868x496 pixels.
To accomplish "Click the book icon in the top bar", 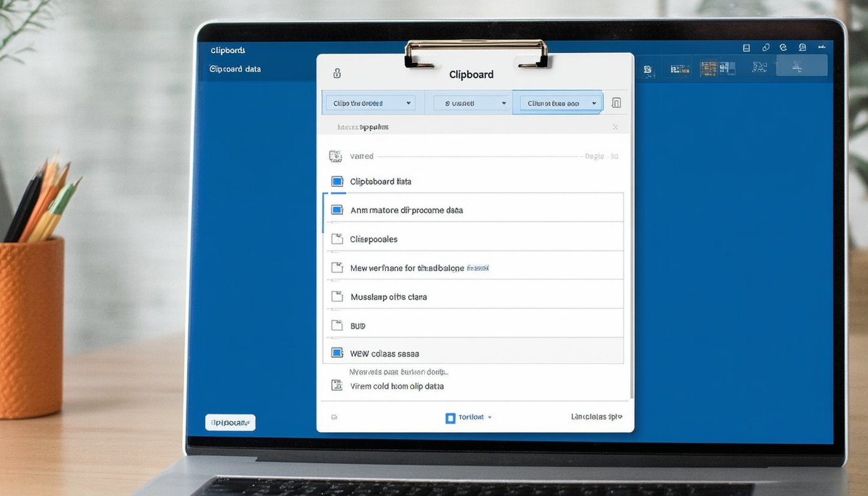I will click(x=747, y=47).
